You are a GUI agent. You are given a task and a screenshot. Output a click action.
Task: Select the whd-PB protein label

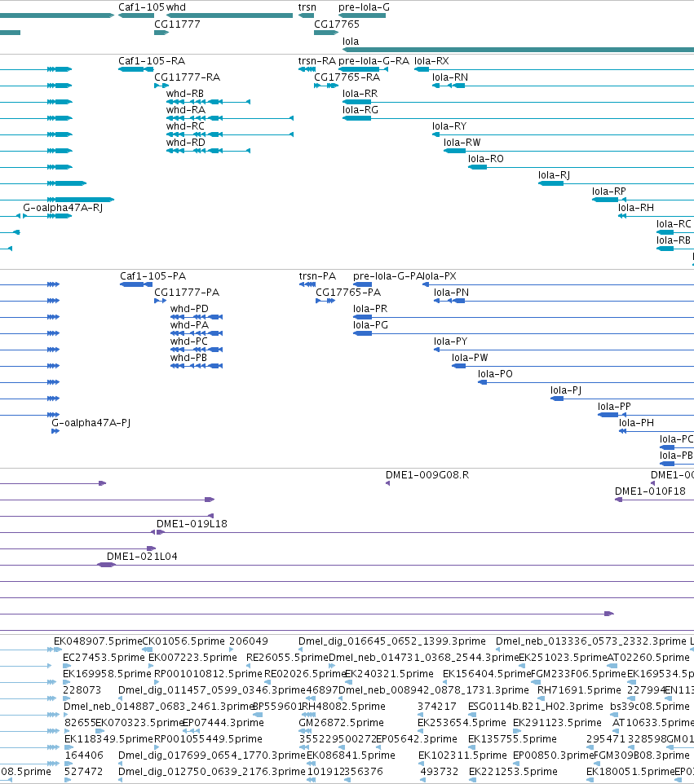188,358
